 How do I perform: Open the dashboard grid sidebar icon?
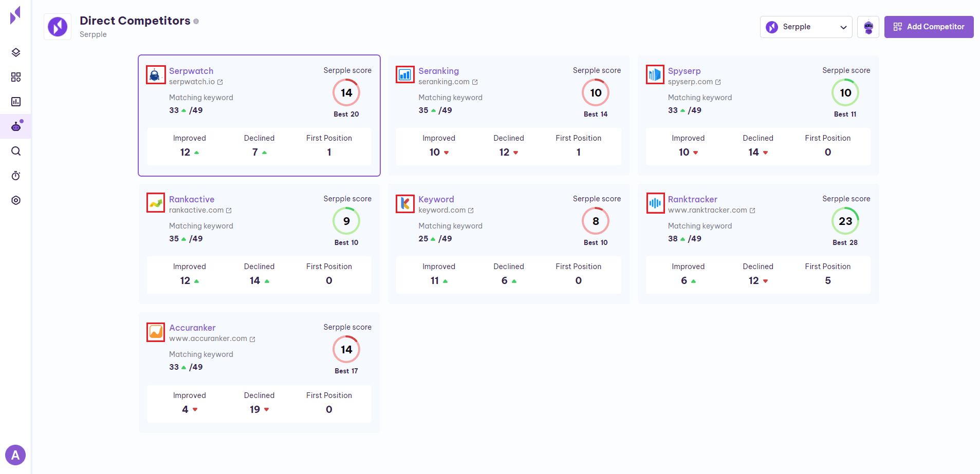click(16, 77)
